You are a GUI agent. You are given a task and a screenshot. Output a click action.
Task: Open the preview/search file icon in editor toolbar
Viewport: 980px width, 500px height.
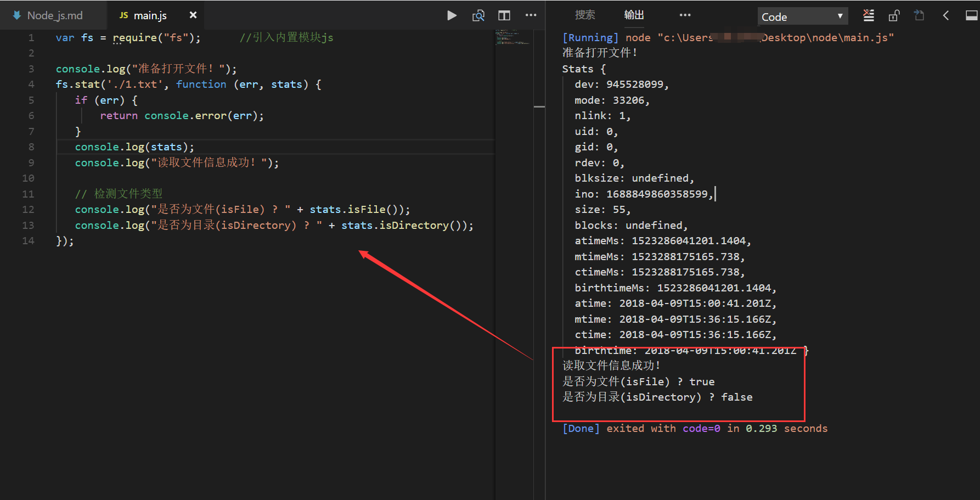pyautogui.click(x=478, y=15)
